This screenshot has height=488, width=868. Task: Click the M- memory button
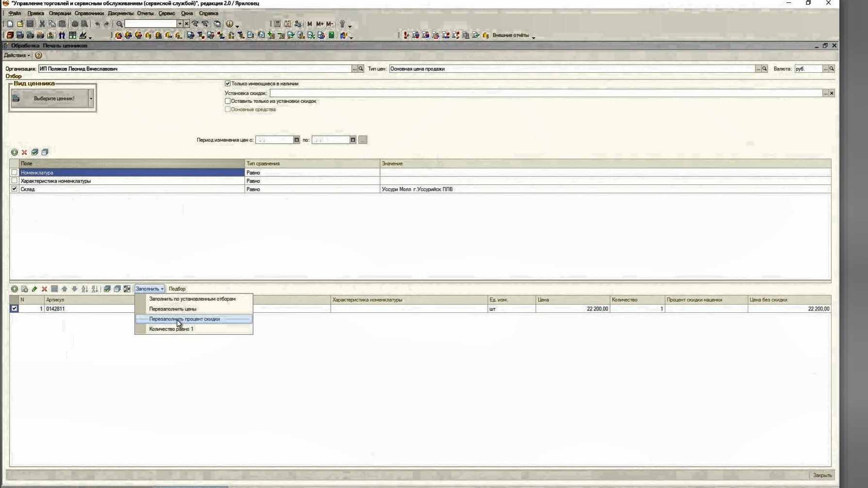(x=330, y=24)
